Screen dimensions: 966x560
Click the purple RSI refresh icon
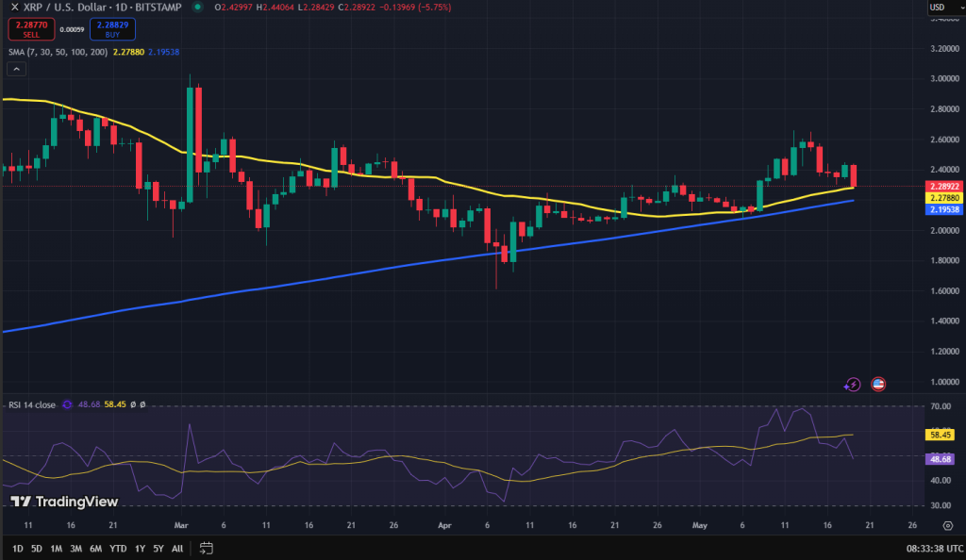67,404
